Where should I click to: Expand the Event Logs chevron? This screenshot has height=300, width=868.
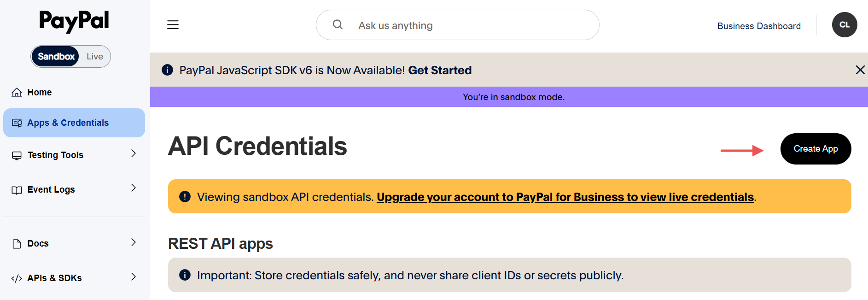pyautogui.click(x=134, y=188)
